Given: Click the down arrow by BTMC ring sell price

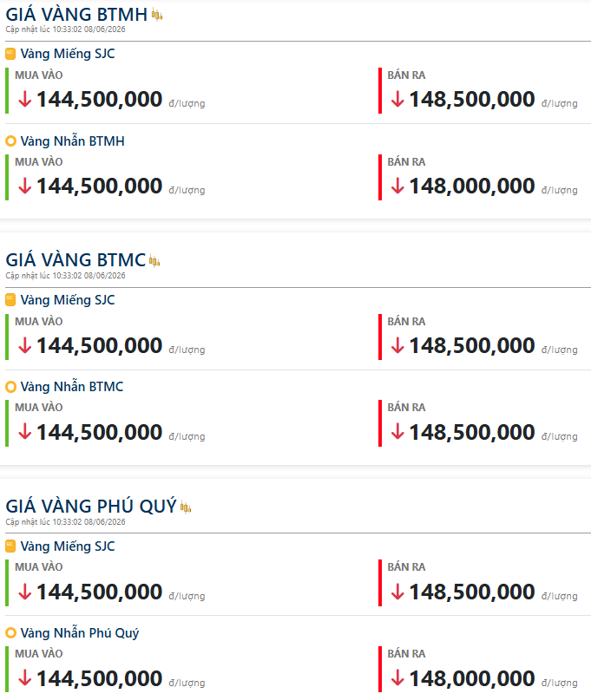Looking at the screenshot, I should (x=397, y=432).
